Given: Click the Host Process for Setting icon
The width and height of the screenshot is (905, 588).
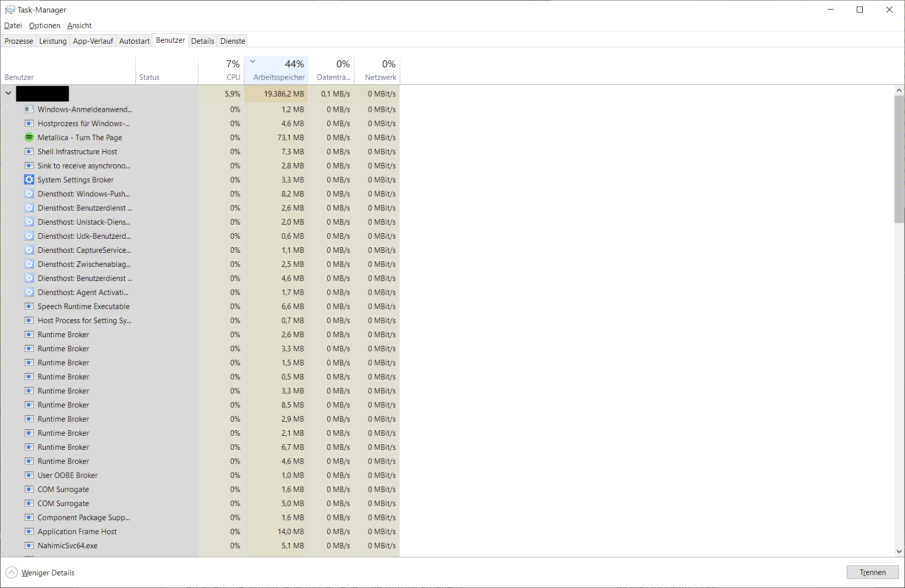Looking at the screenshot, I should (29, 320).
